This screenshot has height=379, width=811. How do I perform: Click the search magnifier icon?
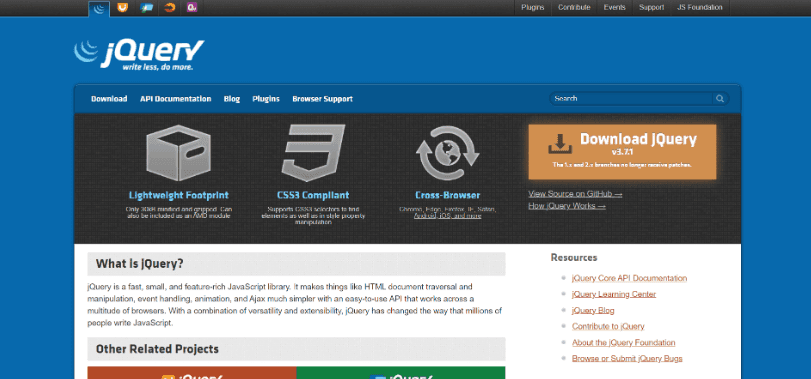[719, 99]
